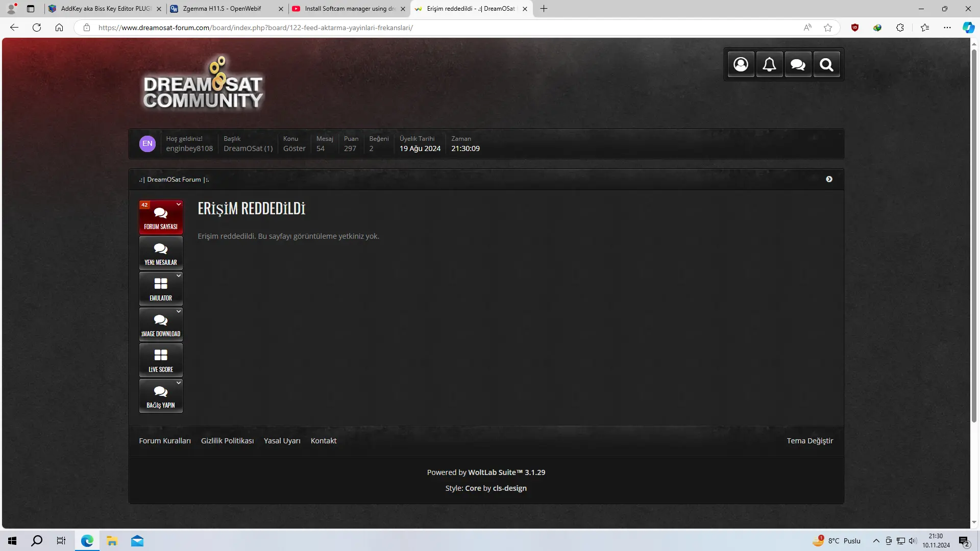Close the Install Softcam manager tab
Viewport: 980px width, 551px height.
(x=403, y=9)
